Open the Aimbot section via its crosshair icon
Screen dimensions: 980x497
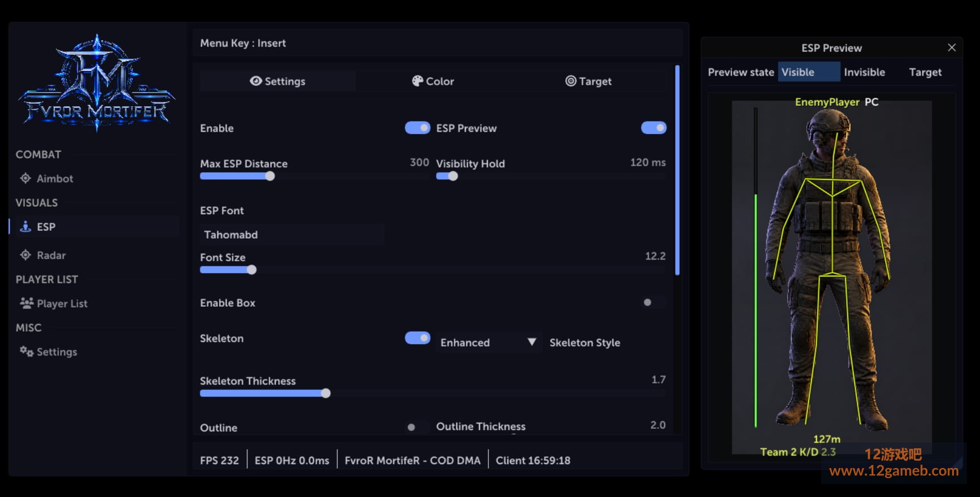(x=26, y=178)
